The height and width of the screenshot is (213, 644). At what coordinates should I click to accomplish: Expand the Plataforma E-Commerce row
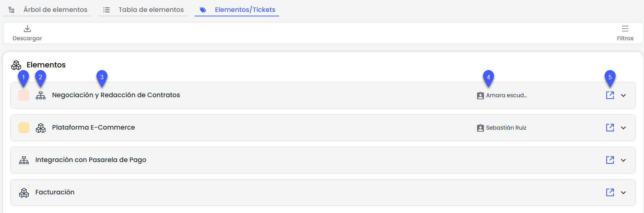pyautogui.click(x=624, y=128)
